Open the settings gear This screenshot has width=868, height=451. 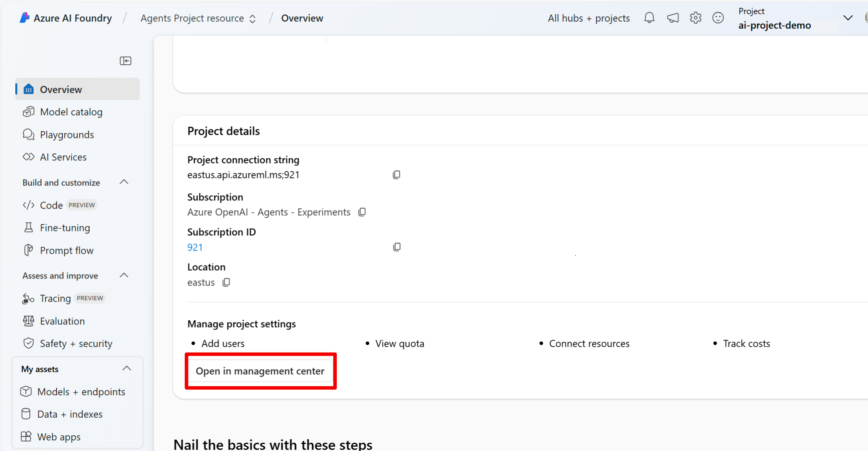(x=695, y=18)
